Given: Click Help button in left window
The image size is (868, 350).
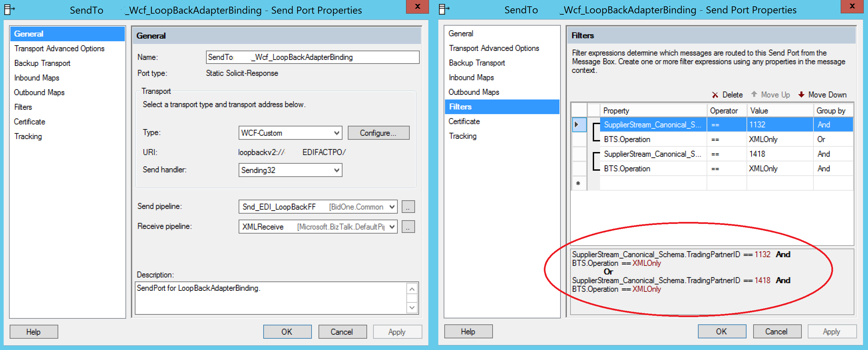Looking at the screenshot, I should (34, 332).
